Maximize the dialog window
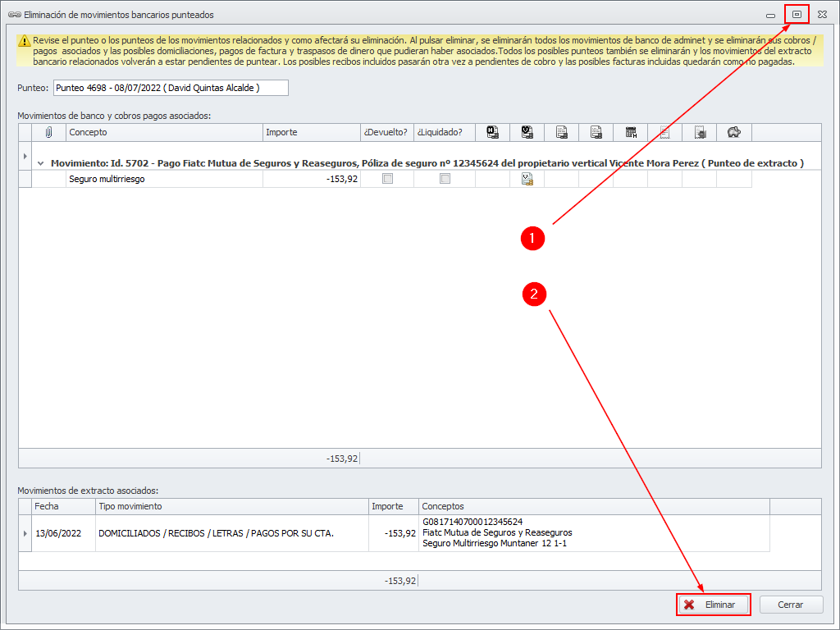The image size is (840, 630). click(797, 15)
